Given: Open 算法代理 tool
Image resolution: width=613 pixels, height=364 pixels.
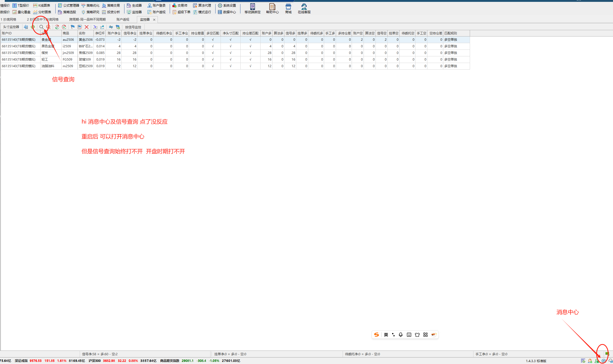Looking at the screenshot, I should [x=202, y=5].
